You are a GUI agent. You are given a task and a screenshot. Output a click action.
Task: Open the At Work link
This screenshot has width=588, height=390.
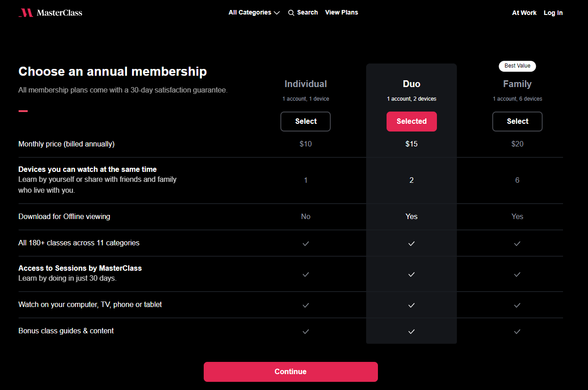coord(524,13)
